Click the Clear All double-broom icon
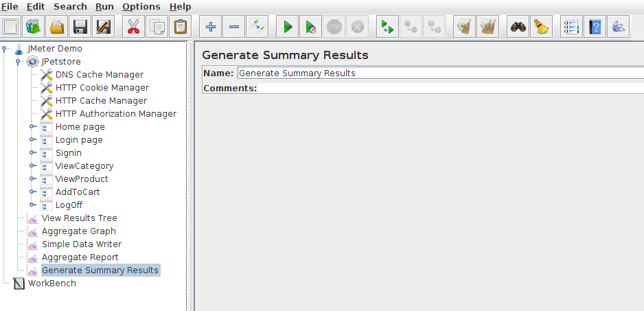Screen dimensions: 644x311 click(488, 27)
